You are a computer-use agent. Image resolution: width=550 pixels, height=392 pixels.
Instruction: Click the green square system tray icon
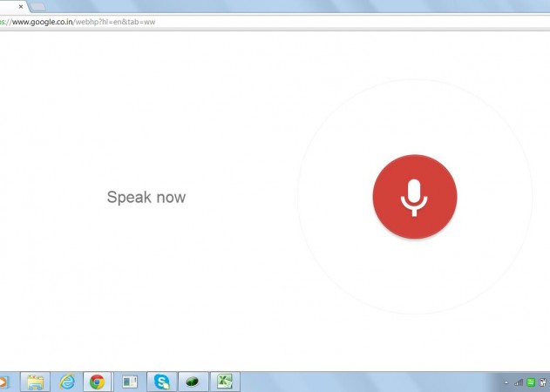(x=531, y=382)
